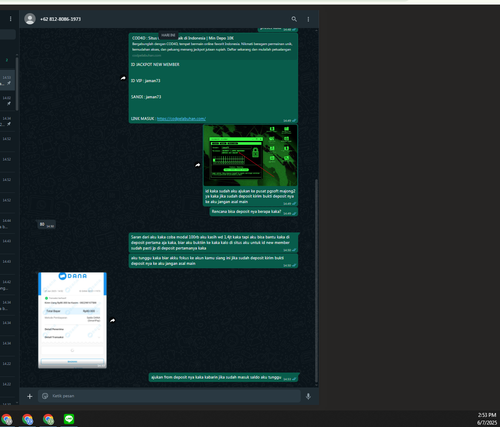This screenshot has height=427, width=500.
Task: Open the chat row timed 14:42
Action: [x=7, y=285]
